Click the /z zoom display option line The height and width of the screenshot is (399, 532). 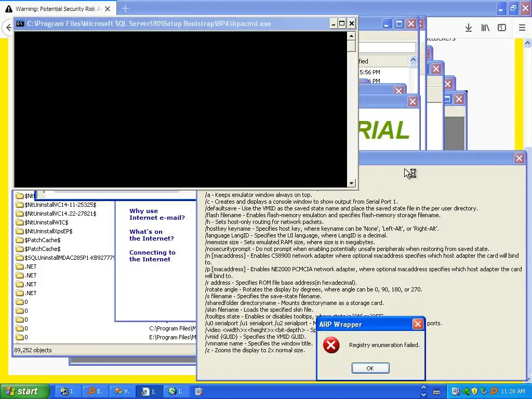click(255, 350)
